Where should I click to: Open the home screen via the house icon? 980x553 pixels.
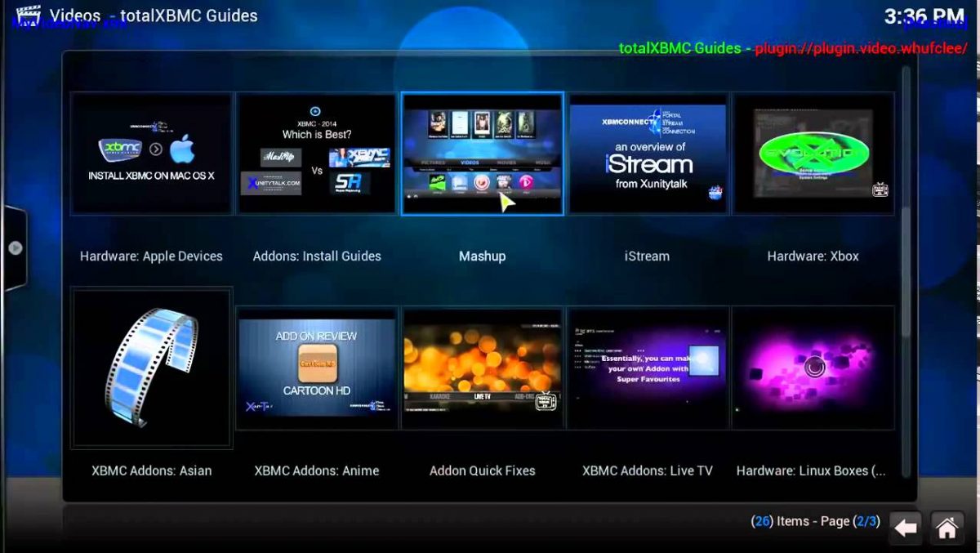pos(947,528)
